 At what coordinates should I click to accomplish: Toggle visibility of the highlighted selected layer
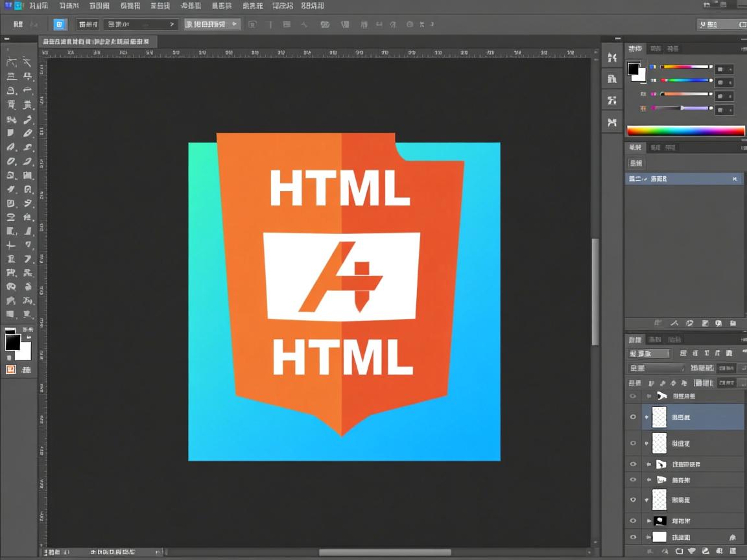tap(633, 417)
